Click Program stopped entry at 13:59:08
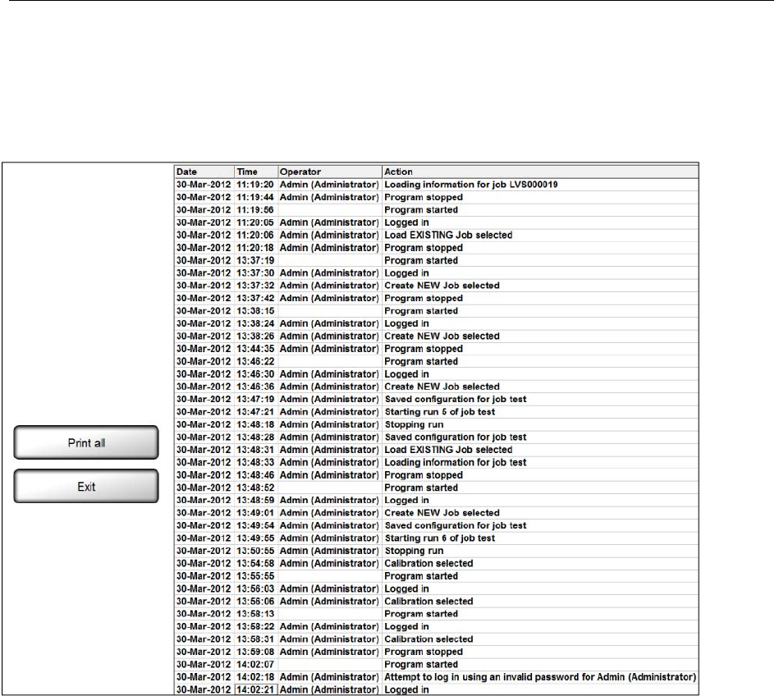The height and width of the screenshot is (696, 784). pyautogui.click(x=424, y=652)
